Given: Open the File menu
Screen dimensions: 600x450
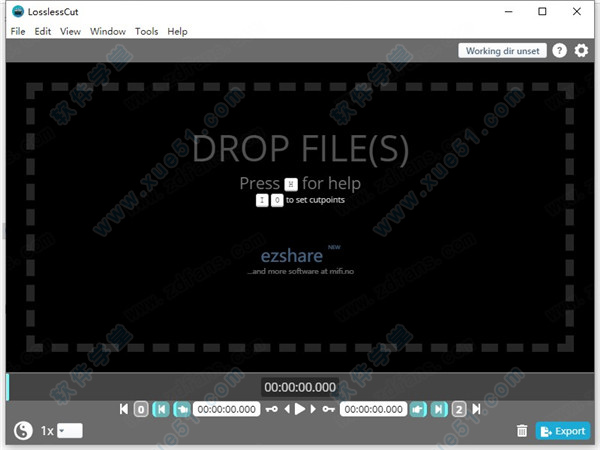Looking at the screenshot, I should click(x=18, y=31).
